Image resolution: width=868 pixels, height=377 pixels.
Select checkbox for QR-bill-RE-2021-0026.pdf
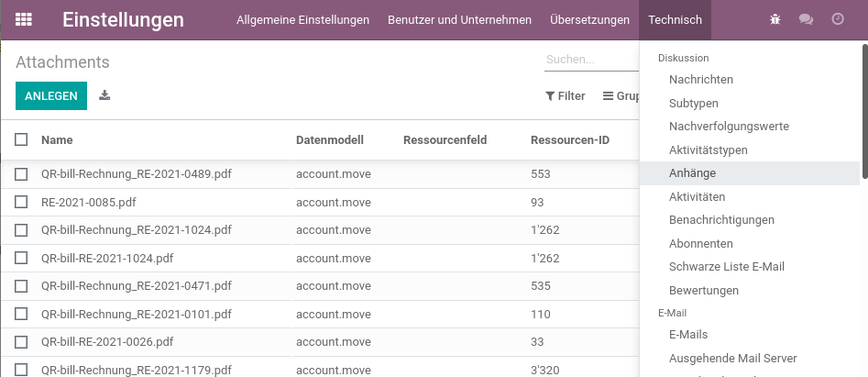pos(21,342)
